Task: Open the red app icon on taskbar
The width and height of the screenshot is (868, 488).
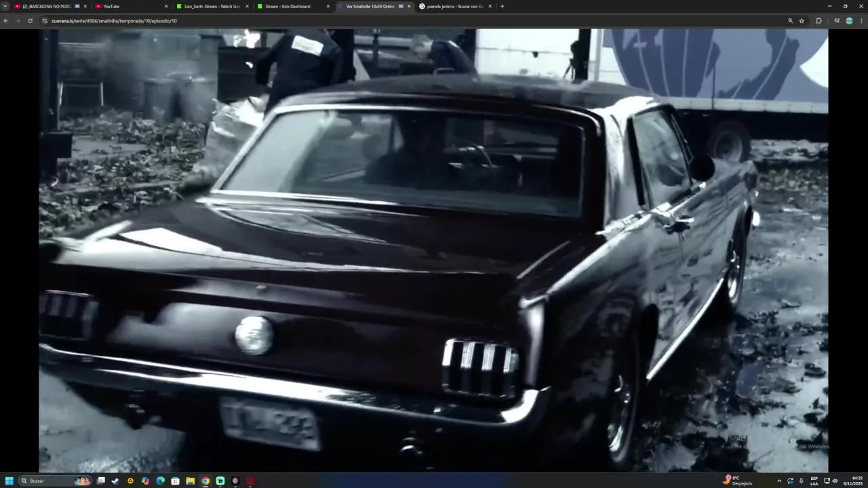Action: tap(250, 481)
